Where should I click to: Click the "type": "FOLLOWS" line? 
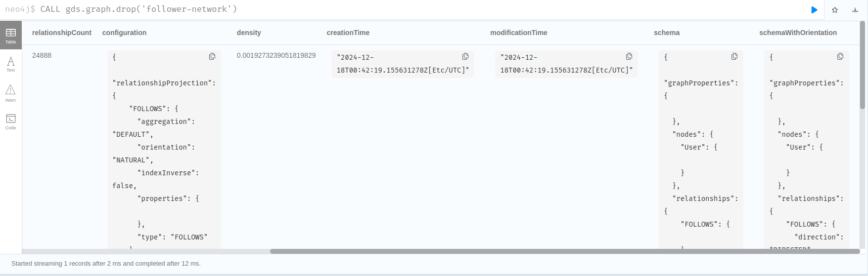pyautogui.click(x=172, y=237)
